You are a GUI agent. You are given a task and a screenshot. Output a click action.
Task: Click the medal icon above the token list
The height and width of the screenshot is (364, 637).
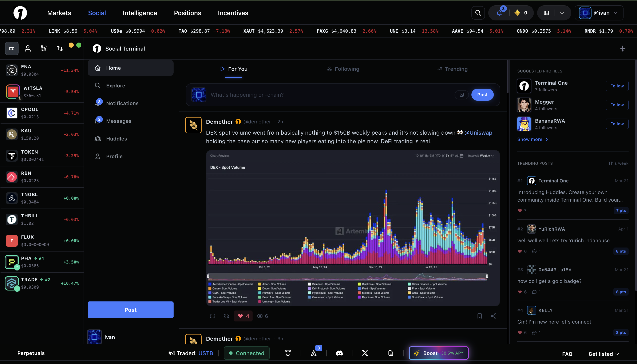[44, 48]
